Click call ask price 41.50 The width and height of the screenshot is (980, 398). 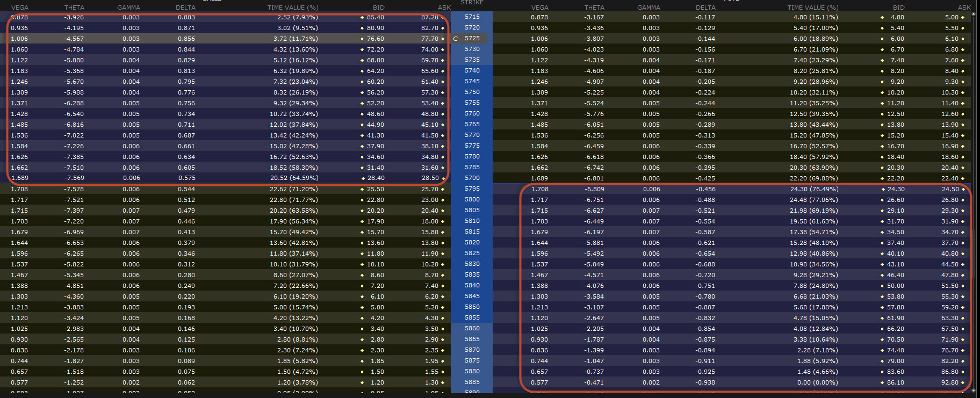point(430,135)
